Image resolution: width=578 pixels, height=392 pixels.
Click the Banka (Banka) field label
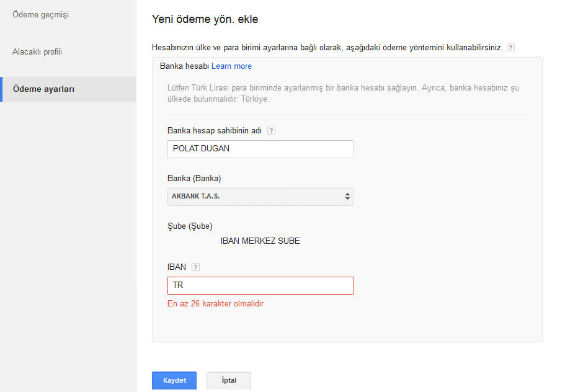click(194, 179)
